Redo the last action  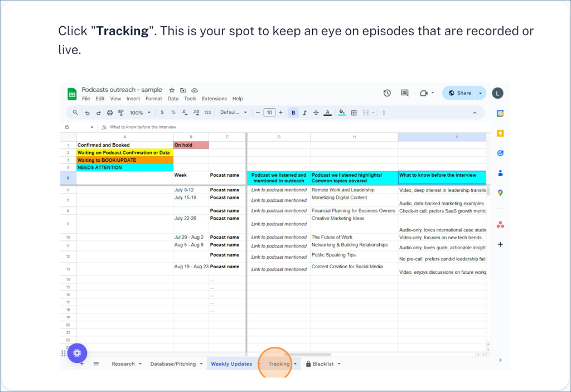[x=98, y=113]
